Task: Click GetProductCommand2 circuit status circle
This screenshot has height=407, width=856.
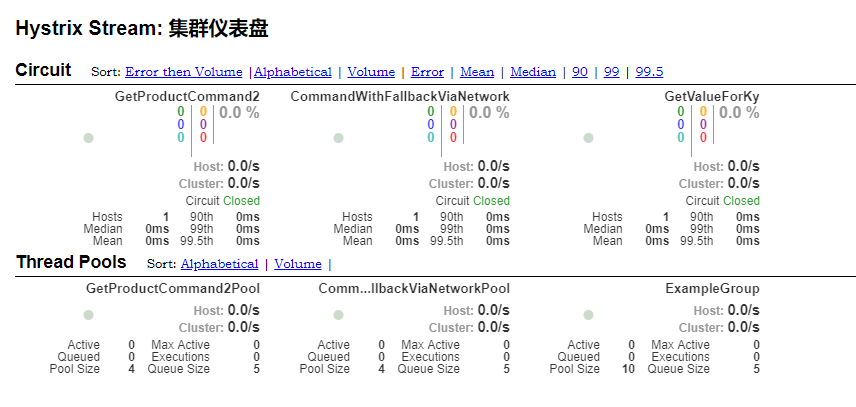Action: (x=88, y=138)
